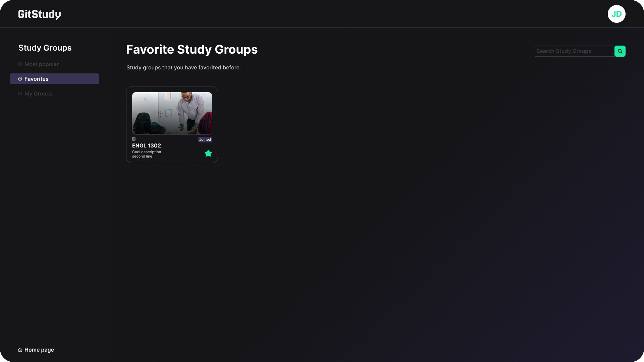Click the Favorite Study Groups page heading

(x=192, y=50)
